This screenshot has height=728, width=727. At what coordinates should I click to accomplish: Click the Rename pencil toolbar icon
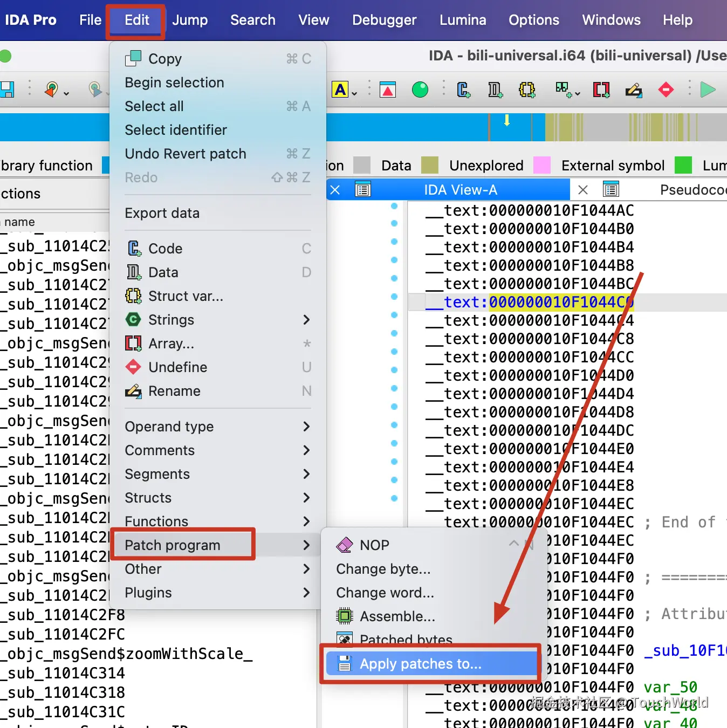tap(633, 90)
